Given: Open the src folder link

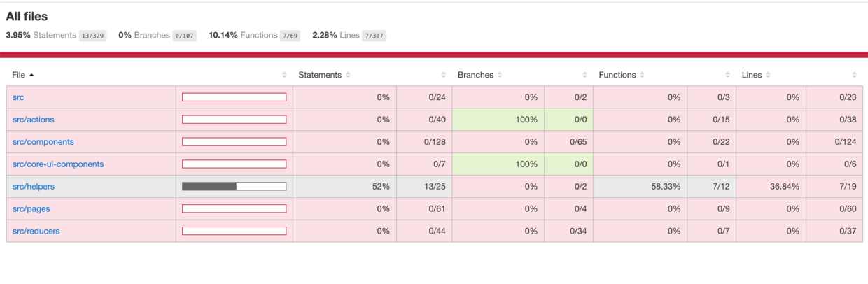Looking at the screenshot, I should 18,97.
